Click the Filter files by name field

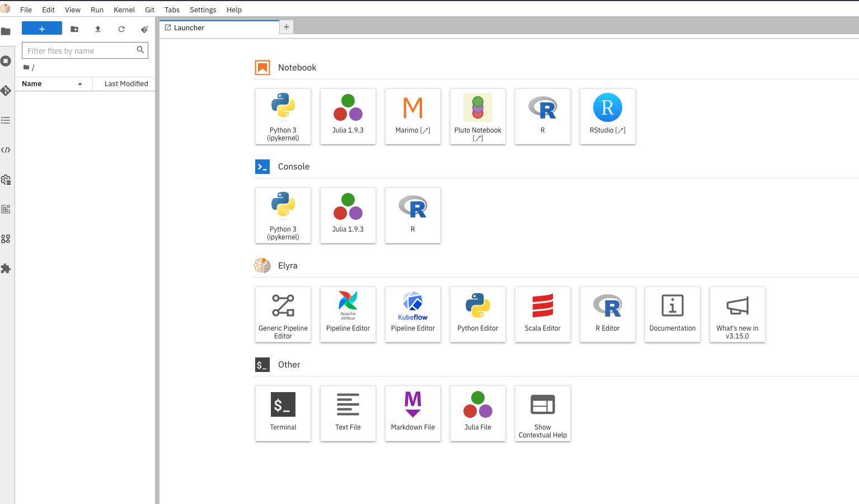click(x=85, y=50)
